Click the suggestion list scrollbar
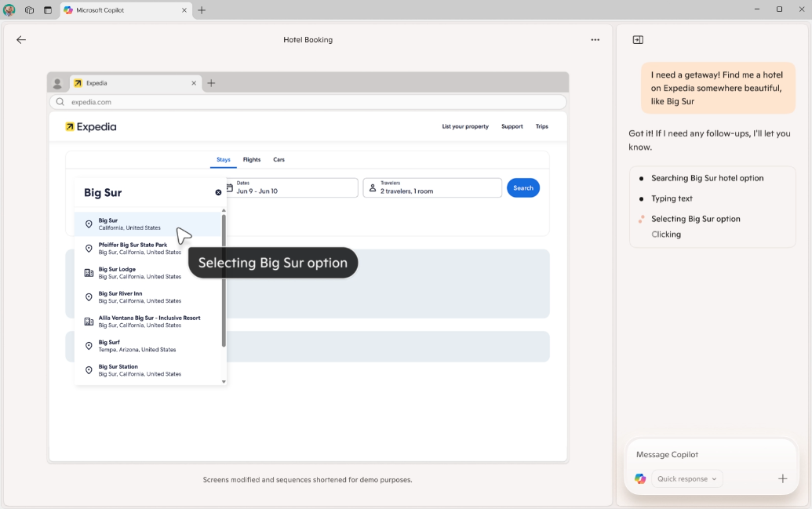Image resolution: width=812 pixels, height=509 pixels. 224,280
